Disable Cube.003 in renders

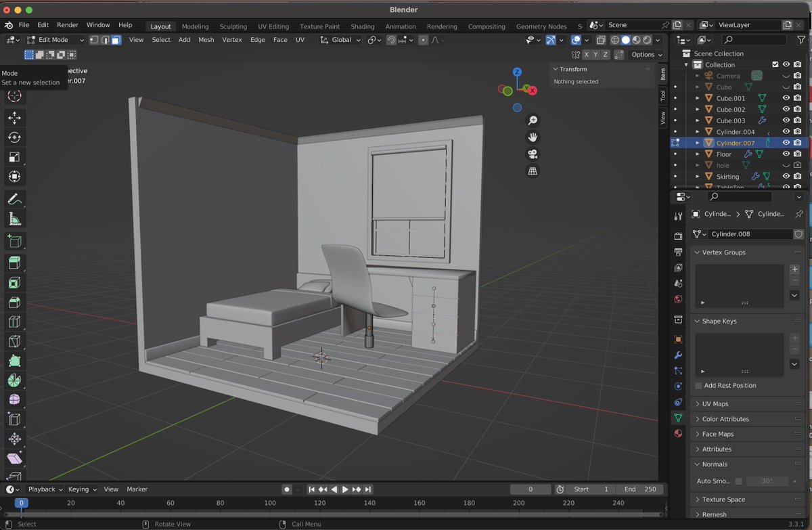click(798, 120)
